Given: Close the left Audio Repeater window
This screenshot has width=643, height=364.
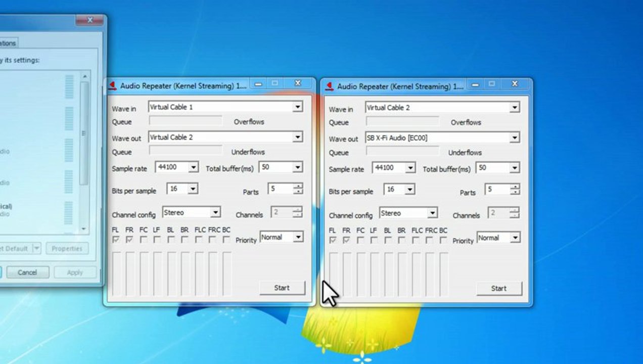Looking at the screenshot, I should point(298,83).
